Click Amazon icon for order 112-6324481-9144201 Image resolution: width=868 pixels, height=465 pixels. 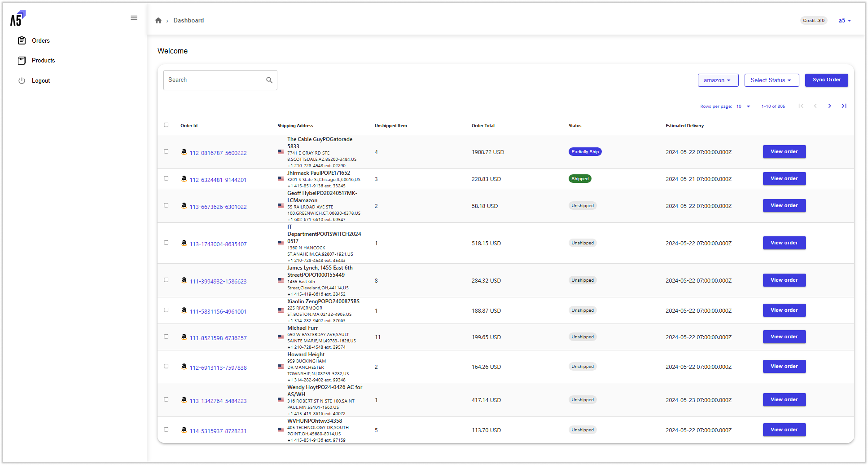(184, 179)
